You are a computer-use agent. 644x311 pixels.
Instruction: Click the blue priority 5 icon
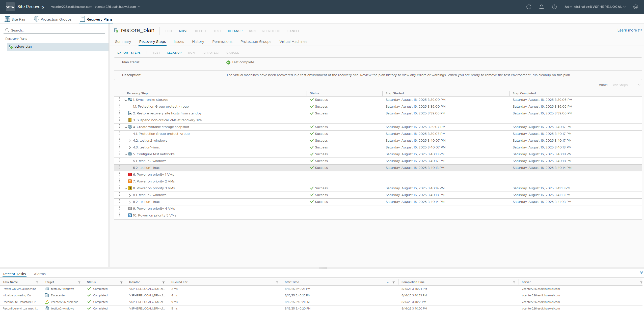point(130,215)
